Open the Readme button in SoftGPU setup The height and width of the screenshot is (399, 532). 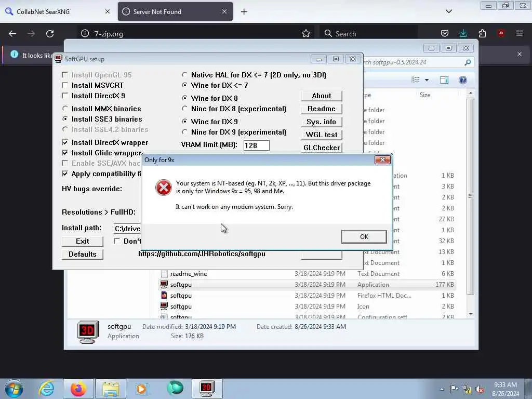(321, 109)
